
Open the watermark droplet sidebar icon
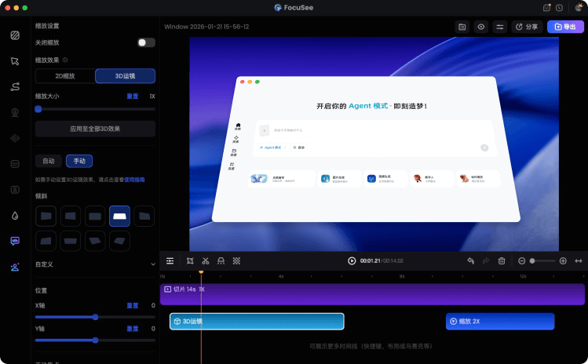(x=15, y=216)
